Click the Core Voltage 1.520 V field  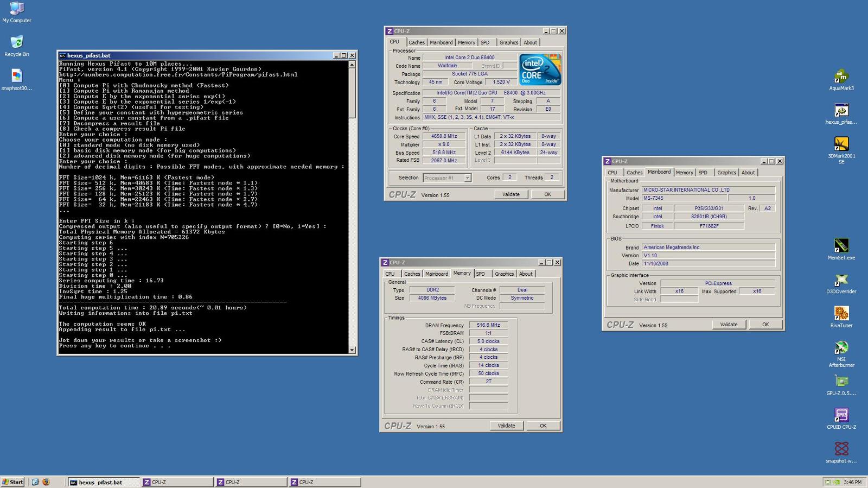(501, 82)
